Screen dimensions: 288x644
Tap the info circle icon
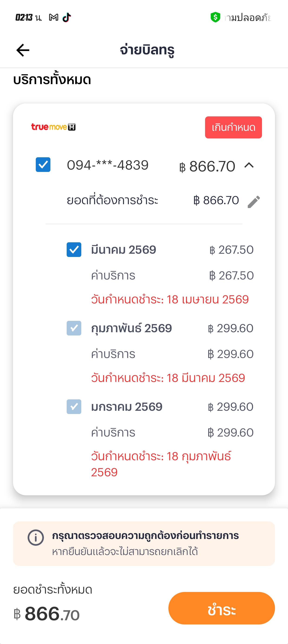(x=36, y=538)
